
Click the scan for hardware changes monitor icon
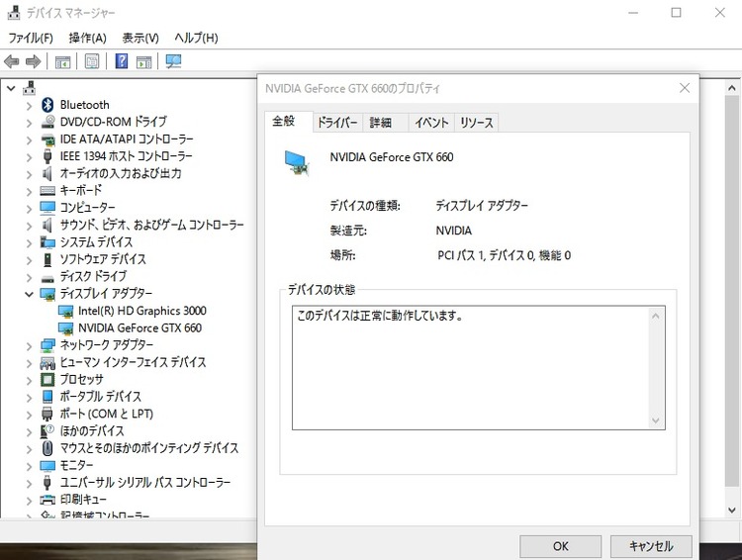pyautogui.click(x=174, y=61)
